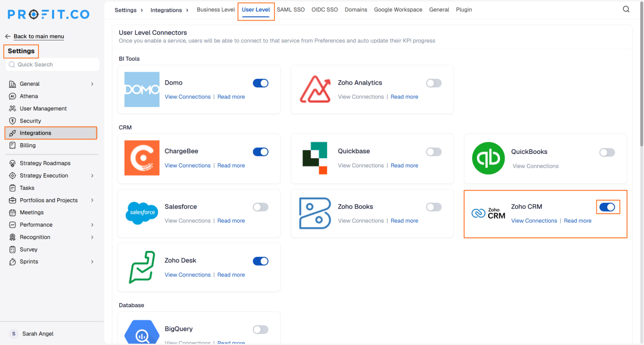The height and width of the screenshot is (345, 644).
Task: Click Back to main menu link
Action: pyautogui.click(x=39, y=36)
